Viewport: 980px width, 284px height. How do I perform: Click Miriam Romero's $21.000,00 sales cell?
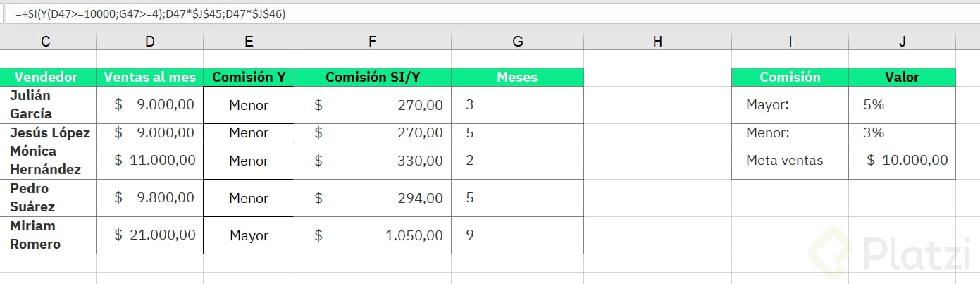click(x=149, y=235)
